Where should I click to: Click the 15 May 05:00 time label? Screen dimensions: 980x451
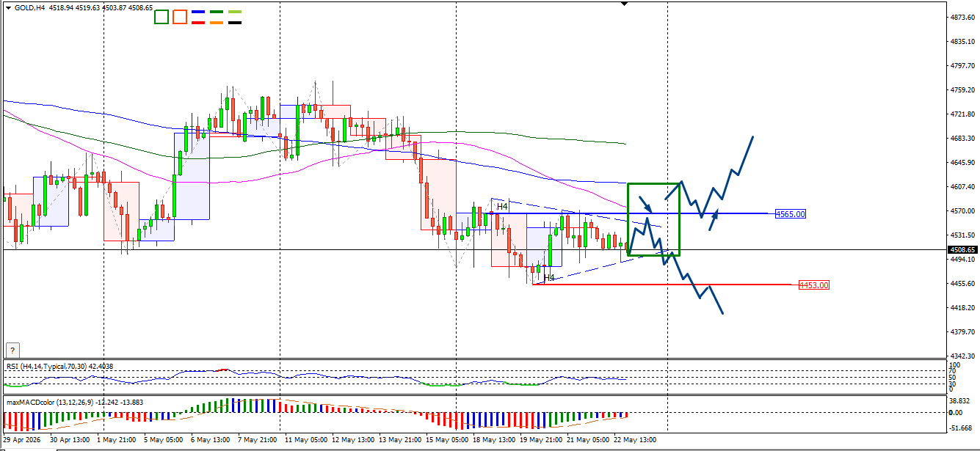point(447,440)
